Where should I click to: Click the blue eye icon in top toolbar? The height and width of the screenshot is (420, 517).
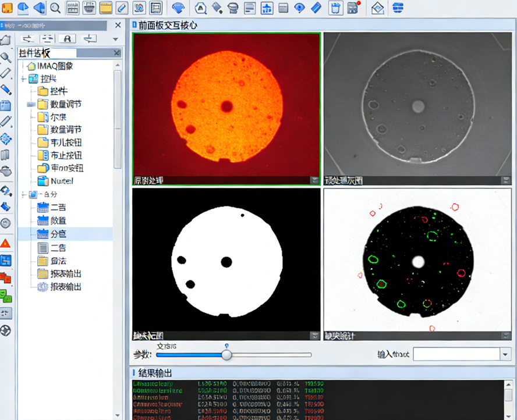coord(300,8)
